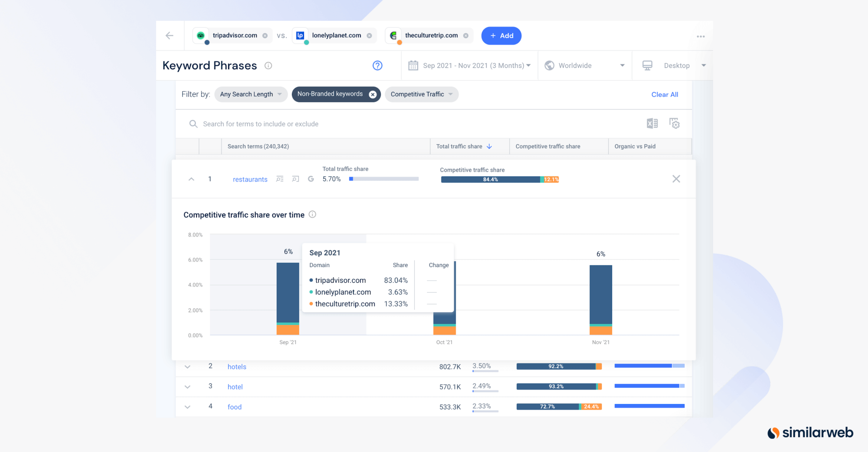Click the 93.2% hotel share bar
The width and height of the screenshot is (868, 452).
[x=556, y=387]
